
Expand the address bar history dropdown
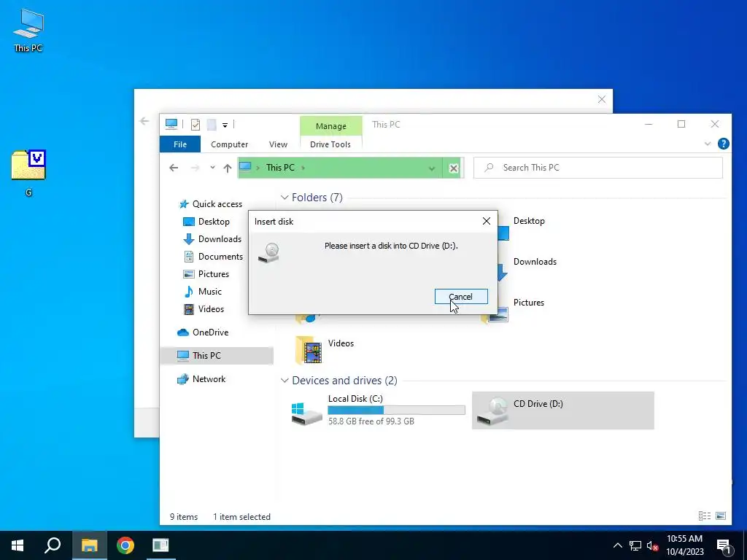(x=432, y=168)
